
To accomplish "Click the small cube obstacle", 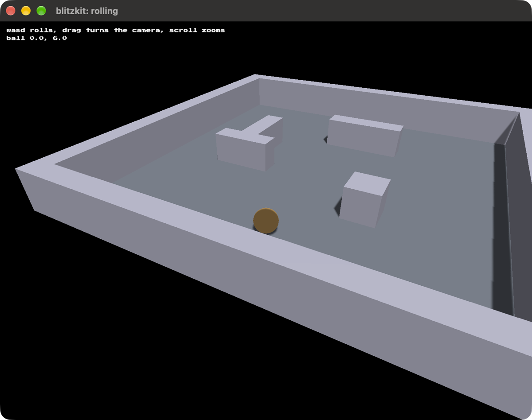I will coord(365,199).
